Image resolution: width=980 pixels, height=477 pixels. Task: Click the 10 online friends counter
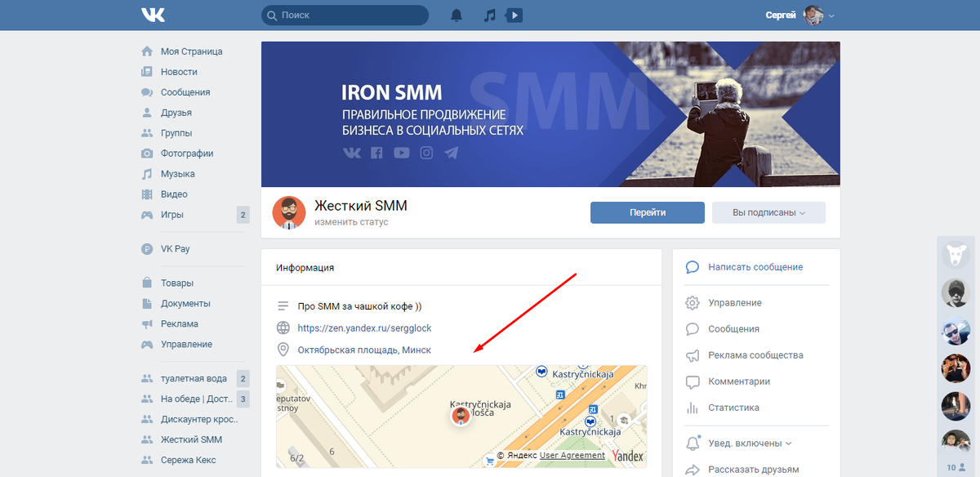[956, 468]
